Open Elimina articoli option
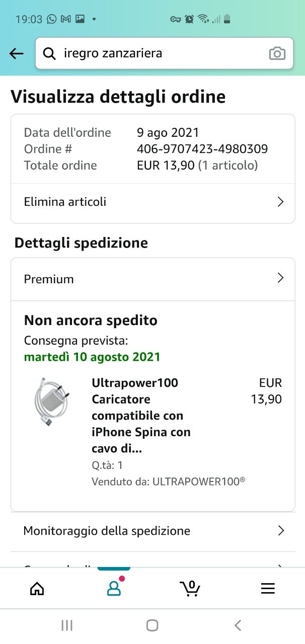This screenshot has height=644, width=305. coord(152,202)
